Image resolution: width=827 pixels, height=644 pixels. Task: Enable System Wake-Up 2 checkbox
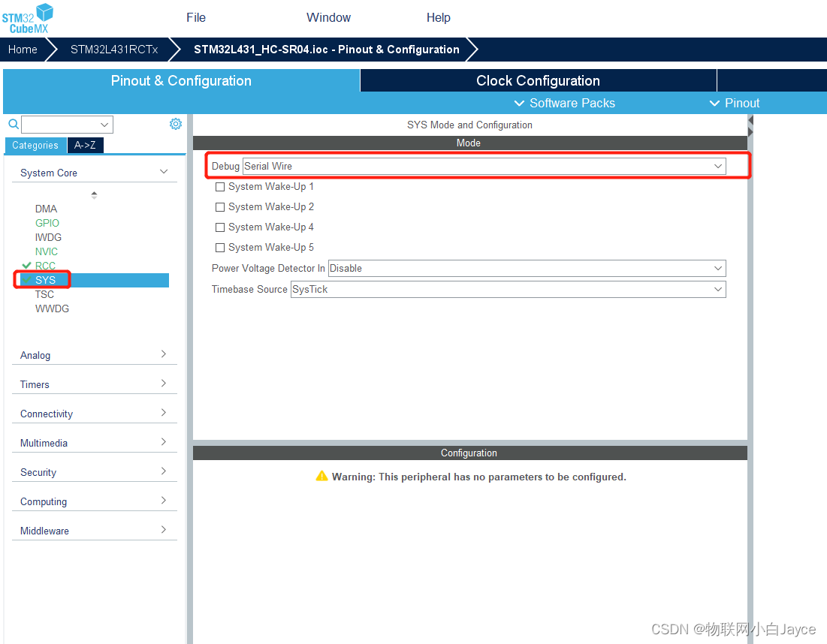(220, 207)
